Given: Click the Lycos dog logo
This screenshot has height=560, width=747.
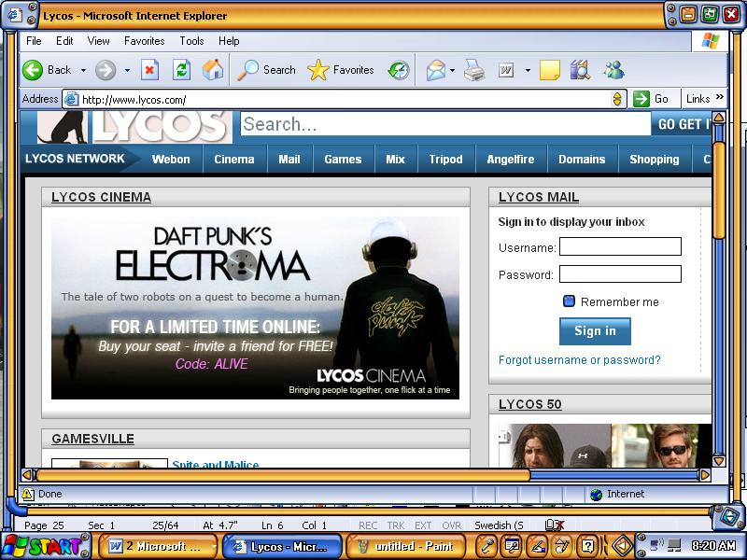Looking at the screenshot, I should click(x=62, y=127).
